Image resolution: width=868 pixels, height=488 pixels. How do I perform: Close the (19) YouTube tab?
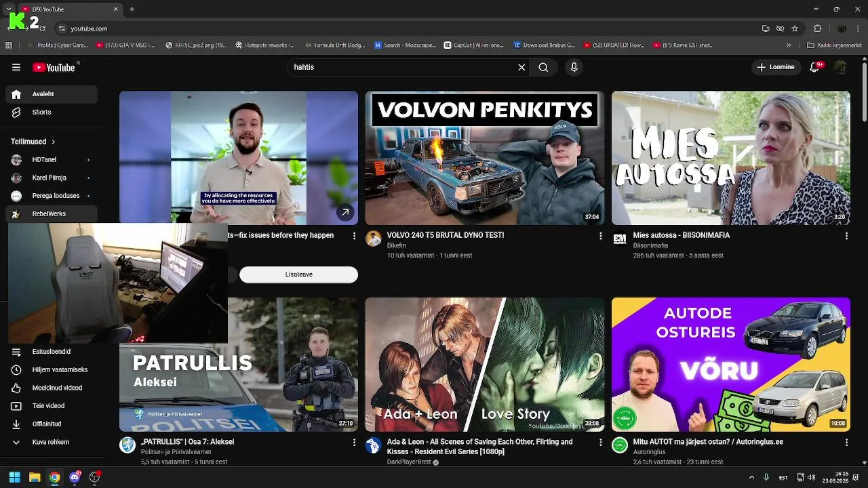(115, 9)
